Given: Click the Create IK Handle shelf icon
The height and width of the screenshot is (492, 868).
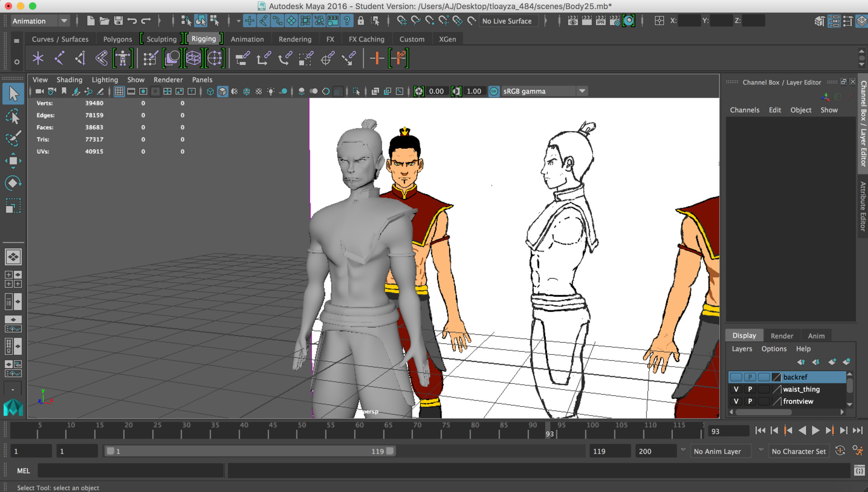Looking at the screenshot, I should tap(80, 58).
